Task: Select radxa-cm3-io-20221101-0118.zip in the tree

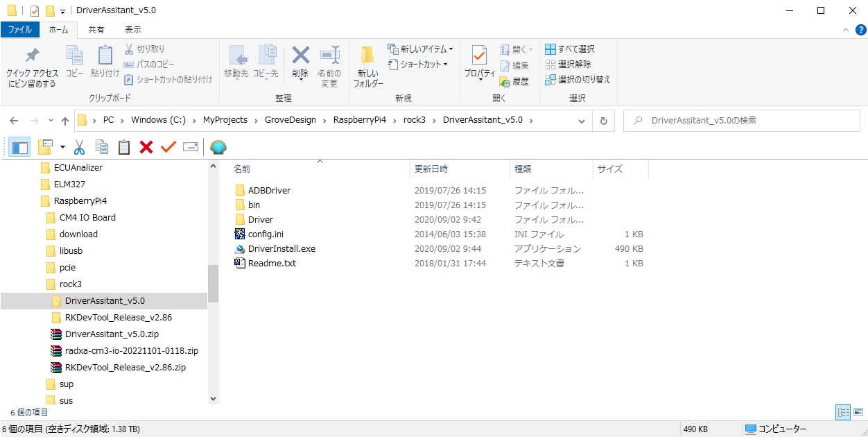Action: [132, 350]
